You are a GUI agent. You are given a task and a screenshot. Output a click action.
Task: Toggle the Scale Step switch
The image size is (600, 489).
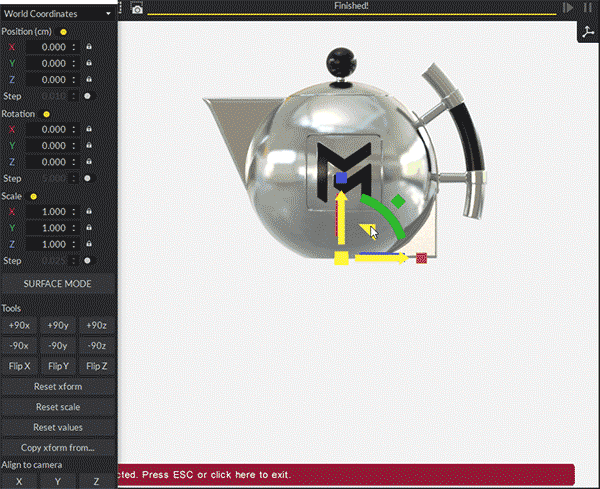coord(88,261)
